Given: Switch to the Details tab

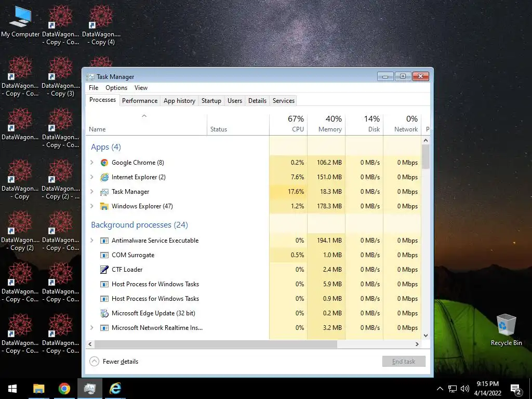Looking at the screenshot, I should pos(257,101).
